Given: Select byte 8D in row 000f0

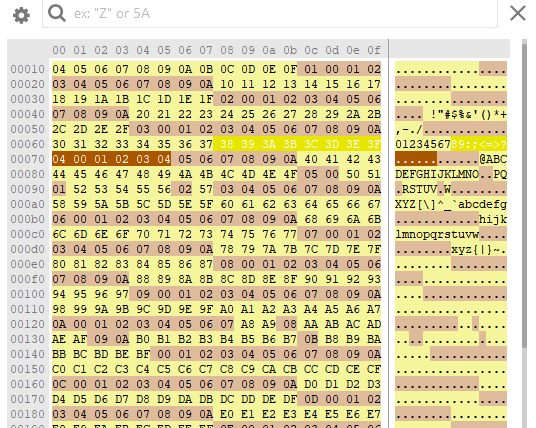Looking at the screenshot, I should (x=248, y=279).
